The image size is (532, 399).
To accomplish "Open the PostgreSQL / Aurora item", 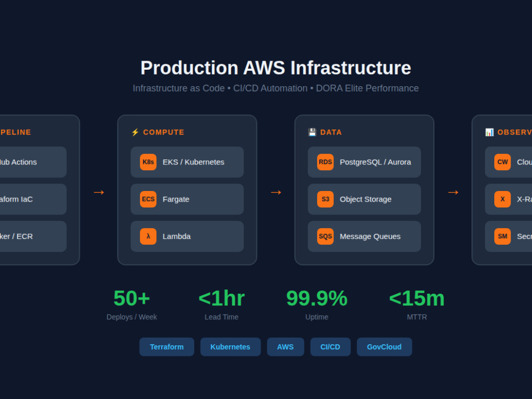I will (364, 162).
